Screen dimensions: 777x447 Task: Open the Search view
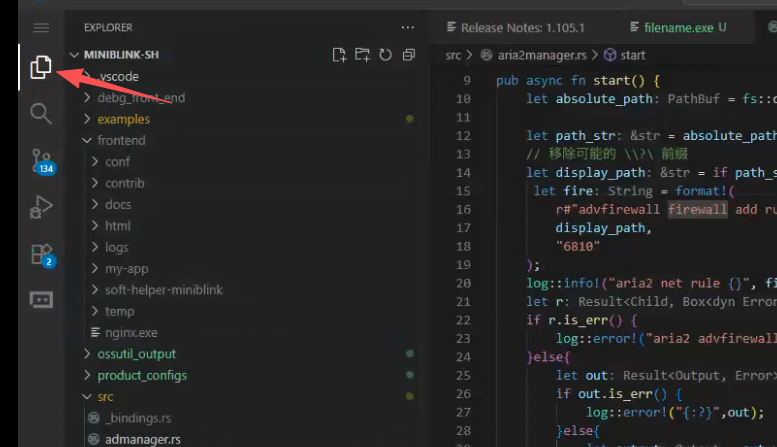40,113
